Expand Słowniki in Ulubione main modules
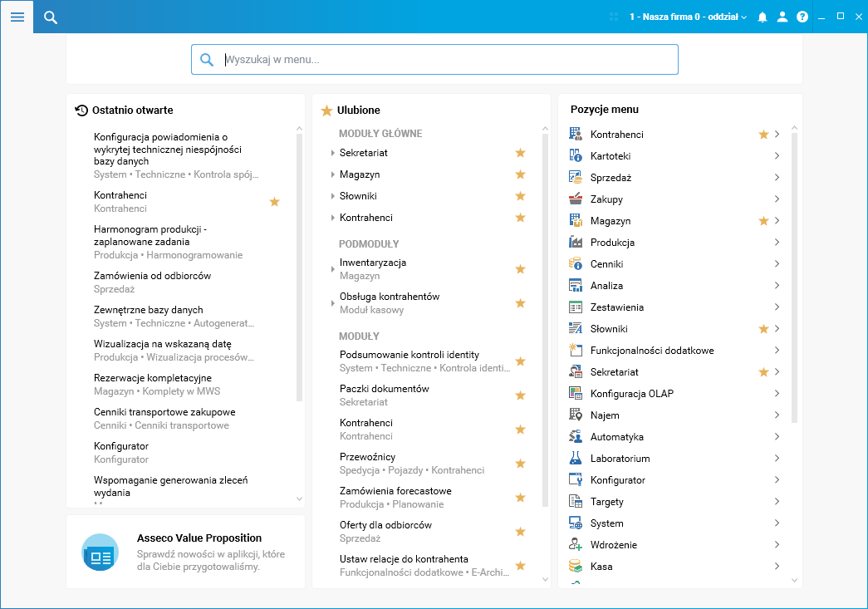This screenshot has width=868, height=609. [332, 196]
